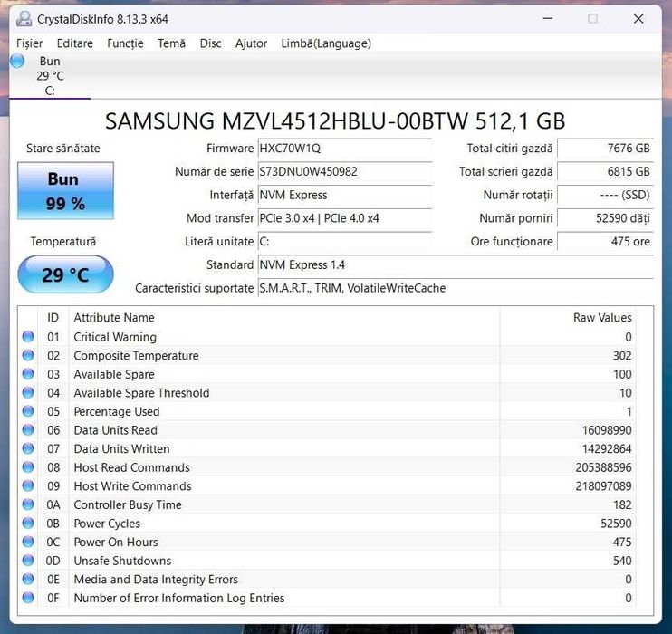Click the status dot for Data Units Read
672x634 pixels.
click(28, 429)
